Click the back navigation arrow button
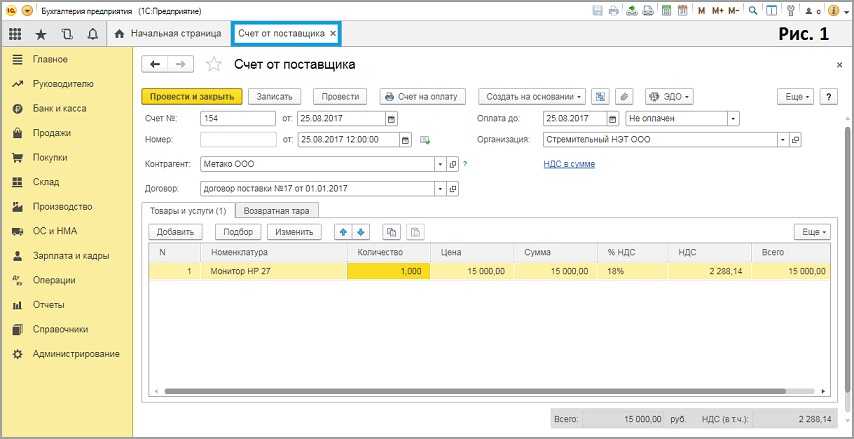 click(156, 64)
